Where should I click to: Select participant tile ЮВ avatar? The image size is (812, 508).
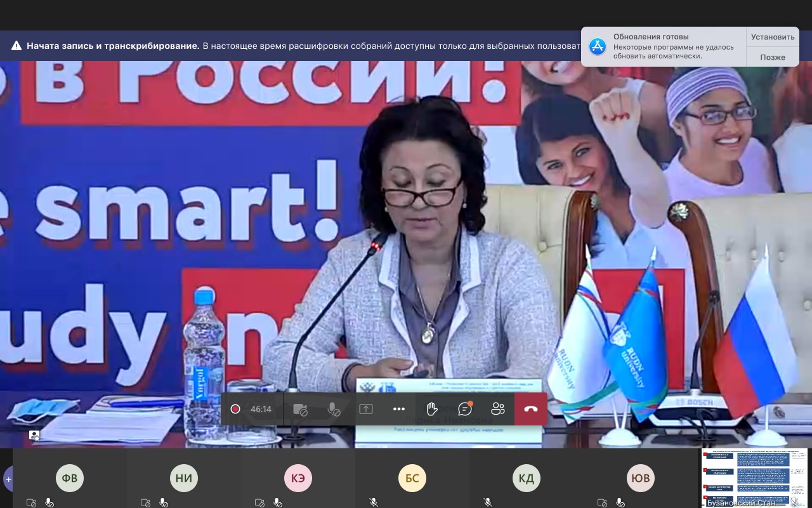click(641, 478)
